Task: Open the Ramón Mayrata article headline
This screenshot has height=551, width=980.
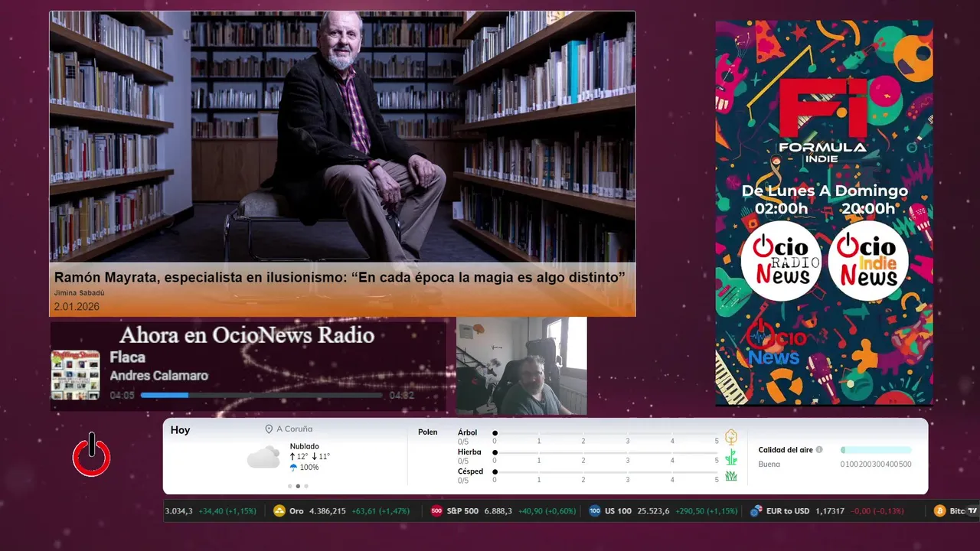Action: coord(340,277)
